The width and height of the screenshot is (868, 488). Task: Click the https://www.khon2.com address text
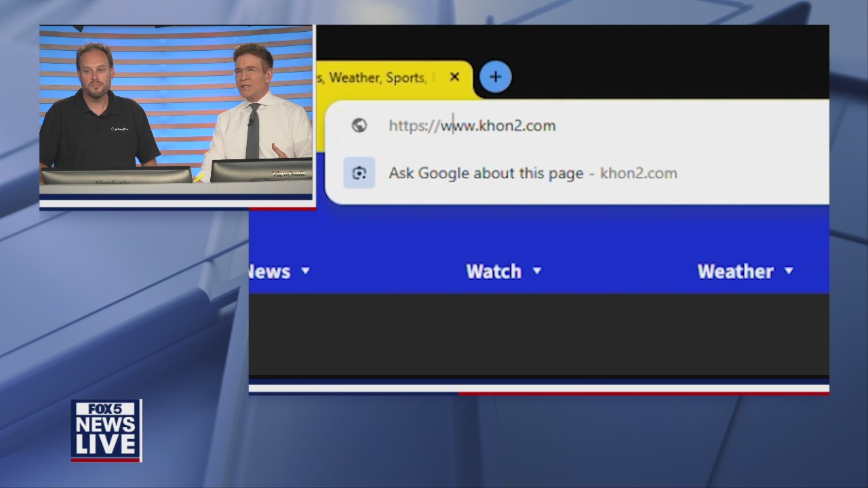[472, 125]
